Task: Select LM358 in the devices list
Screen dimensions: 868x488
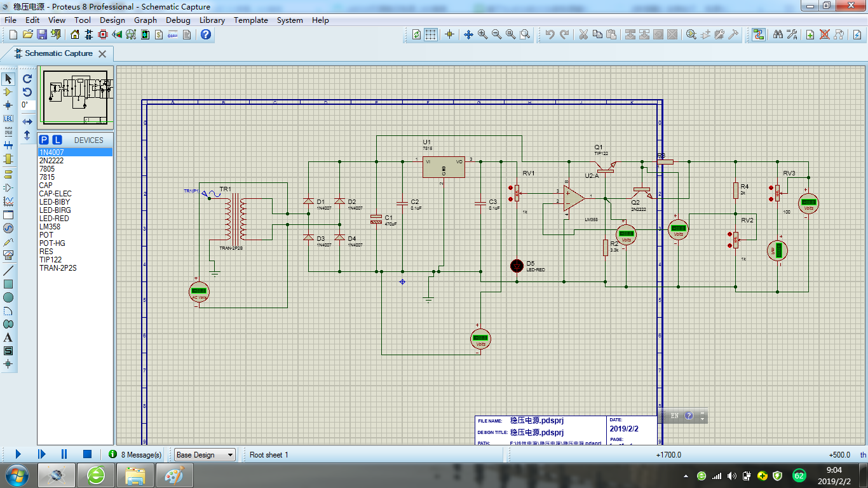Action: coord(75,227)
